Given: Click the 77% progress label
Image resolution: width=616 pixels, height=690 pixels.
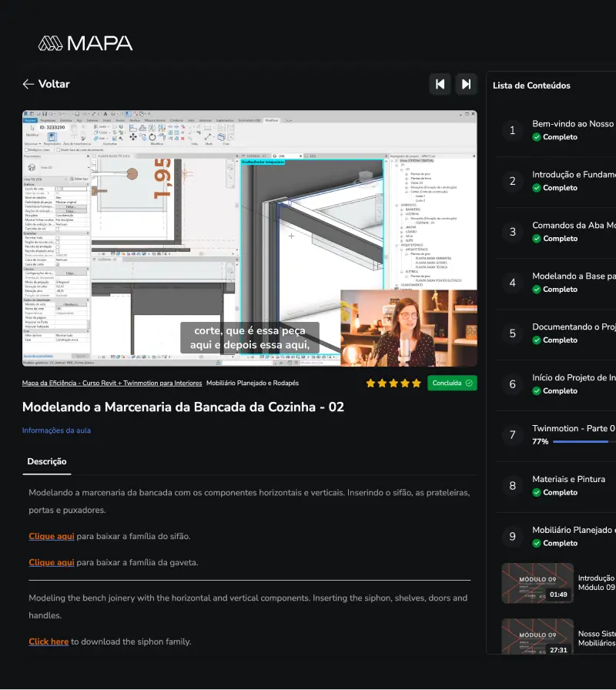Looking at the screenshot, I should click(x=541, y=441).
